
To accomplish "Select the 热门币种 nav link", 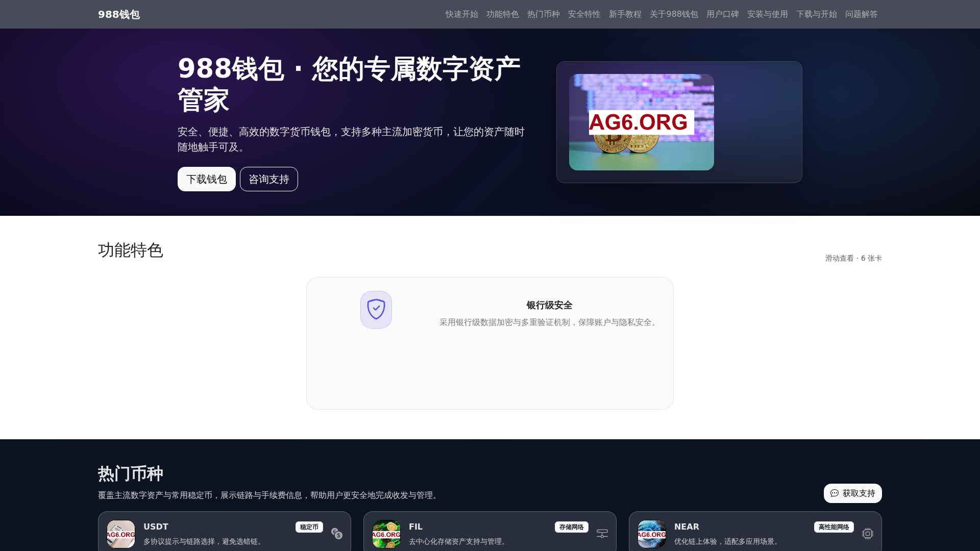I will [543, 14].
